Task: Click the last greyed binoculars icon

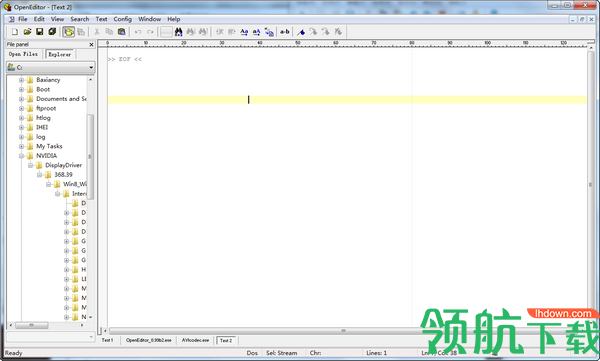Action: pyautogui.click(x=203, y=32)
